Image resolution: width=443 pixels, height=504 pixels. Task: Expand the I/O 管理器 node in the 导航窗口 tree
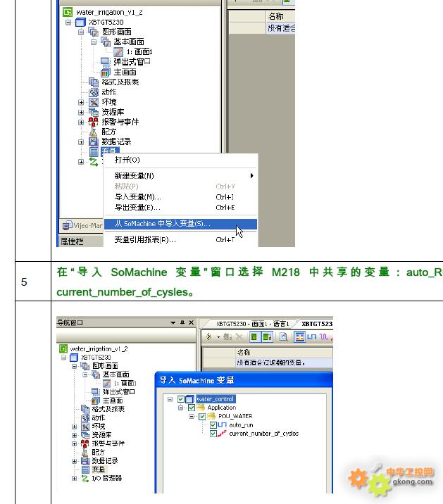(x=75, y=478)
